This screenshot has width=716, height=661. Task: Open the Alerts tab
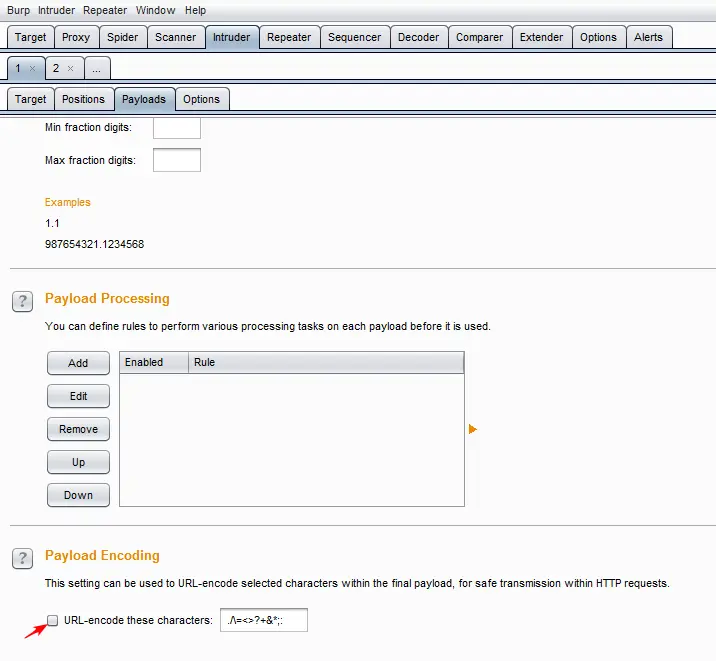coord(648,37)
